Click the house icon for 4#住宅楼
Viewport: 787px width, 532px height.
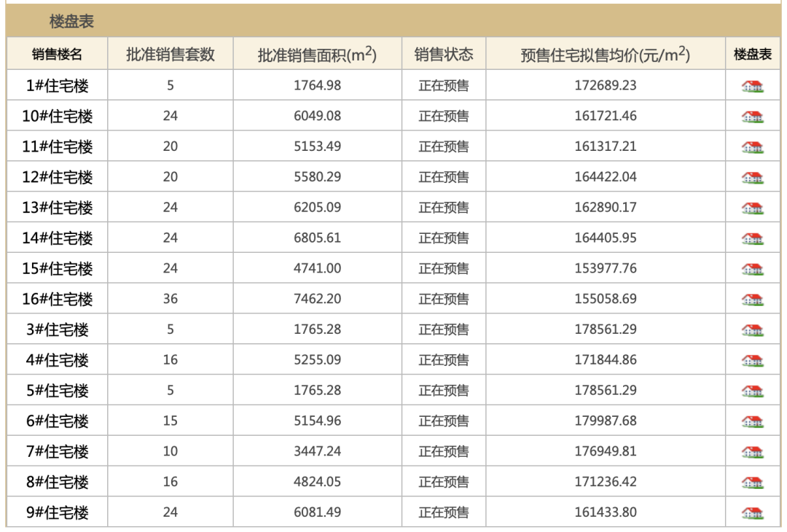click(x=752, y=361)
